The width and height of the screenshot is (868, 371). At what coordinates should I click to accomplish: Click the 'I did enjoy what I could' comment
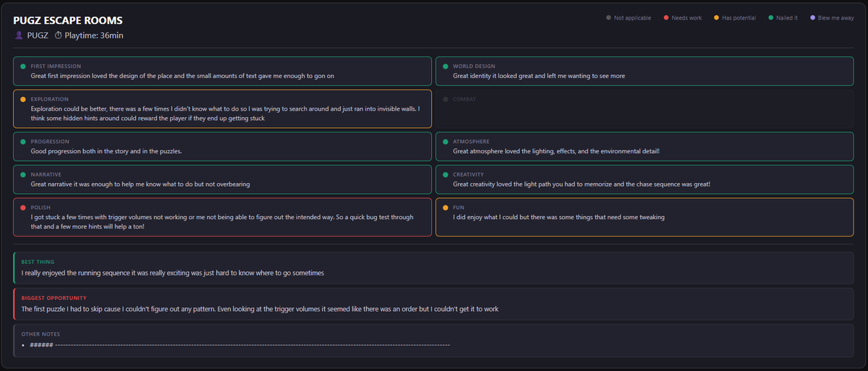[558, 217]
